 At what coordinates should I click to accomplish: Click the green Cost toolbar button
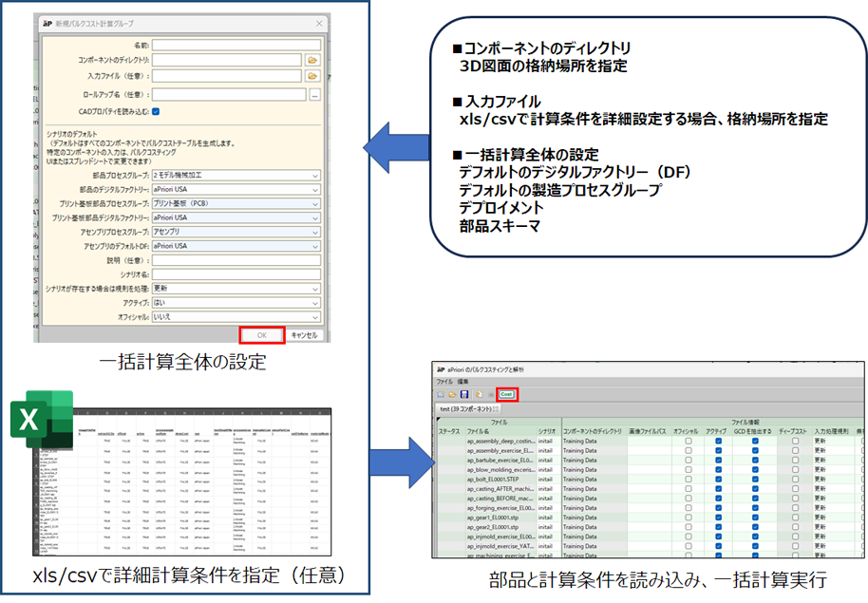click(x=507, y=394)
